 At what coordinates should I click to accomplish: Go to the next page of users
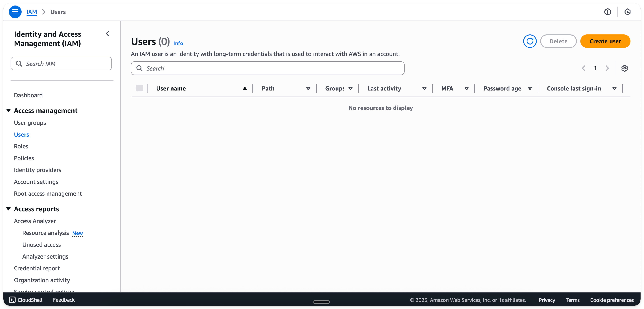click(607, 68)
